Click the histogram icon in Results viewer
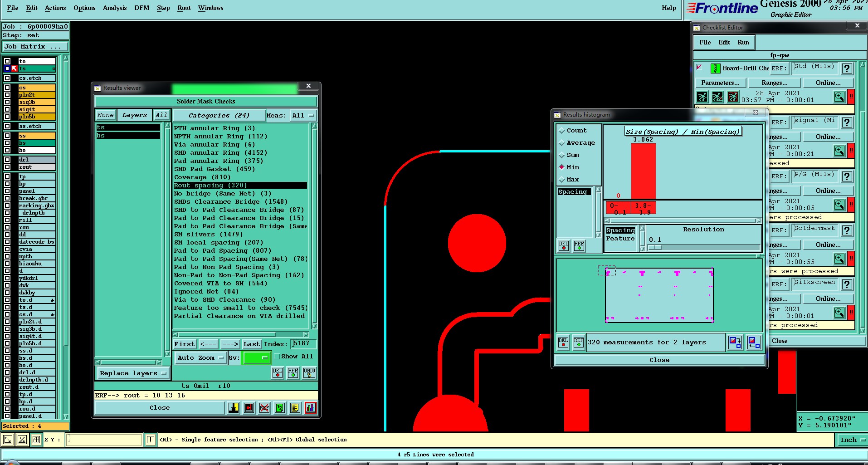Screen dimensions: 868x465 click(x=311, y=408)
